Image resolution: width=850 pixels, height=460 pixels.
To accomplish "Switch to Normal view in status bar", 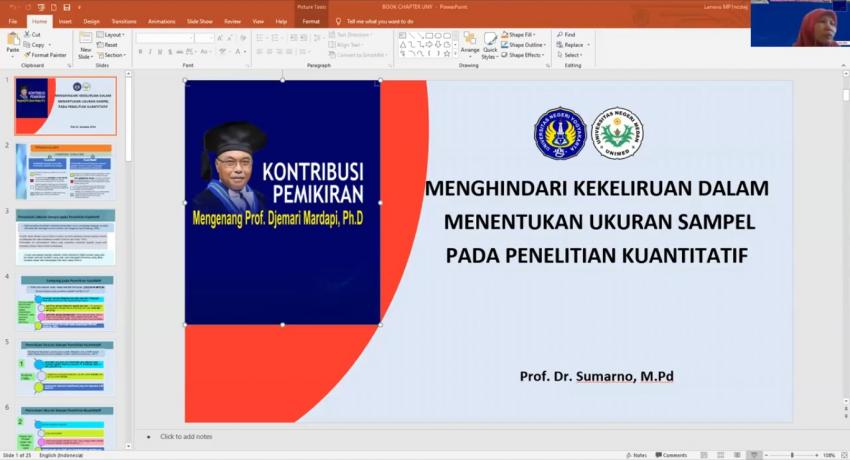I will (x=704, y=455).
